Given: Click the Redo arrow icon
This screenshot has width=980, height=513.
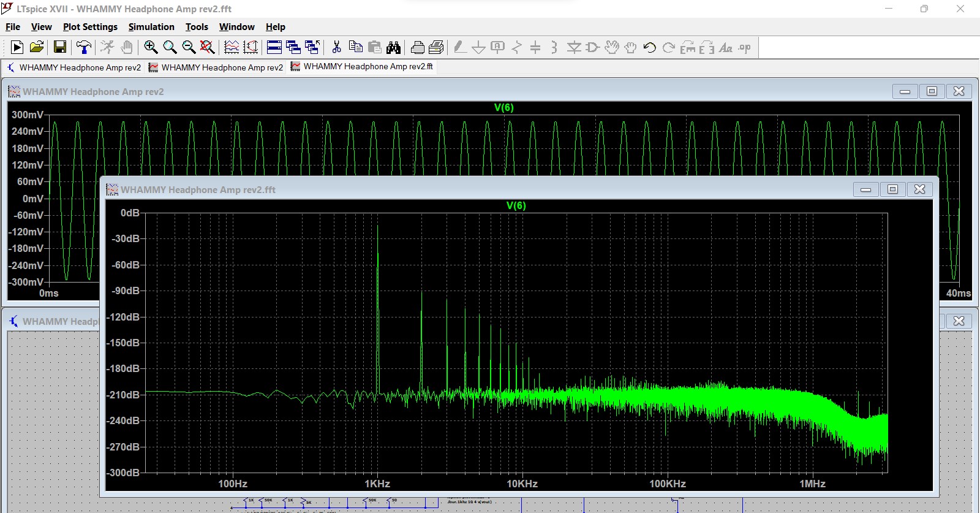Looking at the screenshot, I should [668, 47].
